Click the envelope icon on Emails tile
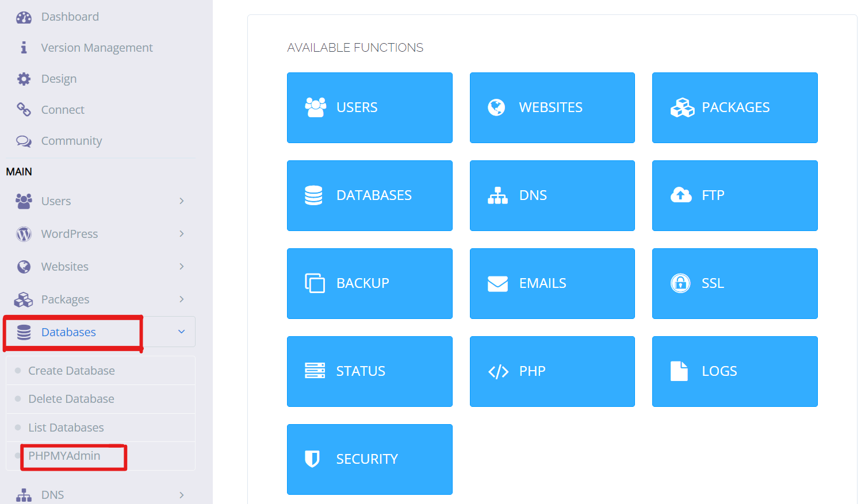Viewport: 861px width, 504px height. coord(498,283)
